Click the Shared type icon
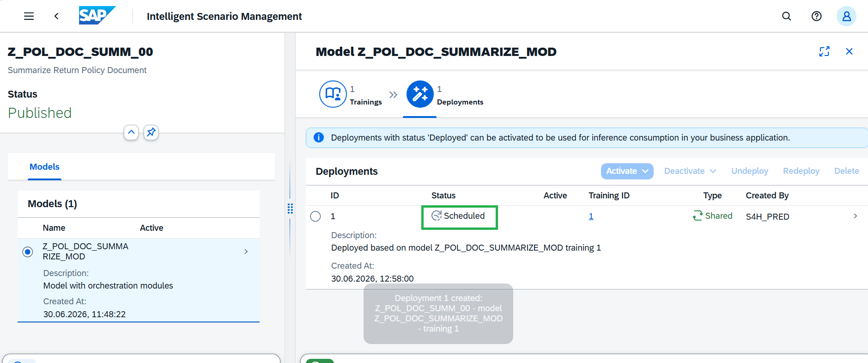Image resolution: width=868 pixels, height=363 pixels. (698, 215)
